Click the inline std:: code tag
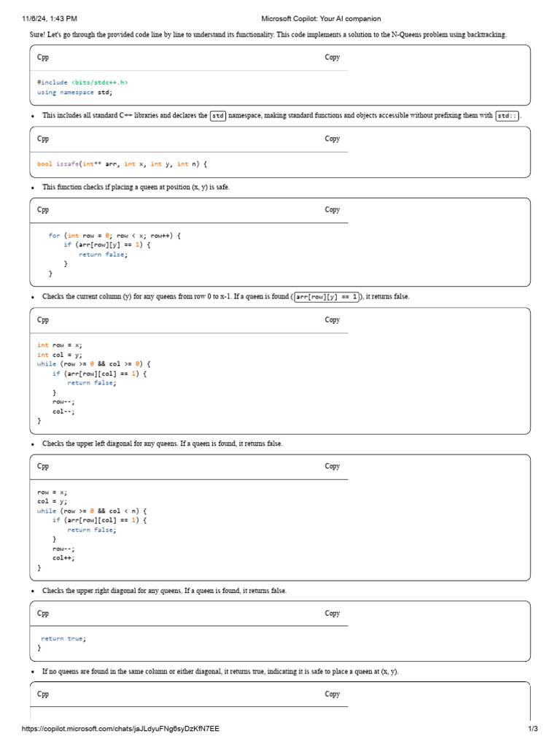The height and width of the screenshot is (747, 560). (507, 116)
